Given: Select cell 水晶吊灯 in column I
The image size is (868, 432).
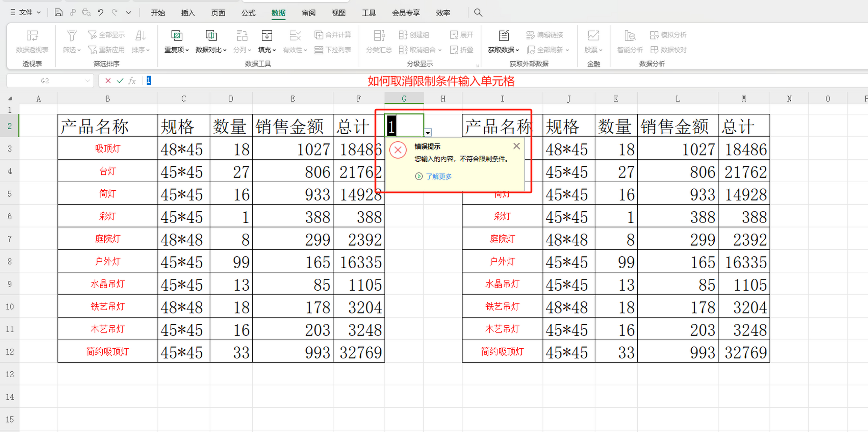Looking at the screenshot, I should tap(502, 284).
